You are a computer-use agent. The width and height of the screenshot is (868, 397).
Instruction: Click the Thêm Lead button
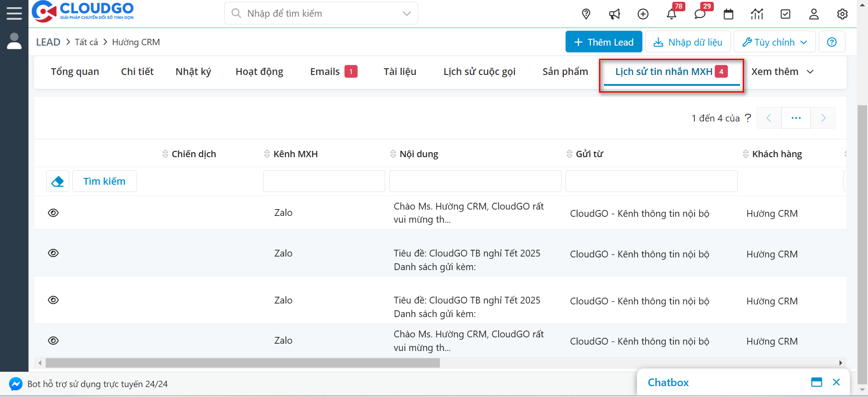click(x=604, y=42)
